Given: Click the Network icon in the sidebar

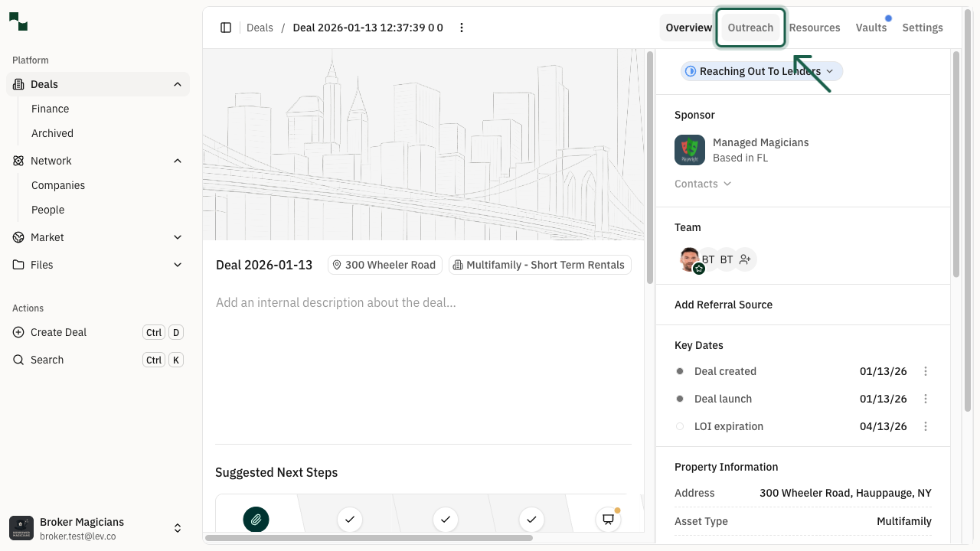Looking at the screenshot, I should (x=17, y=161).
